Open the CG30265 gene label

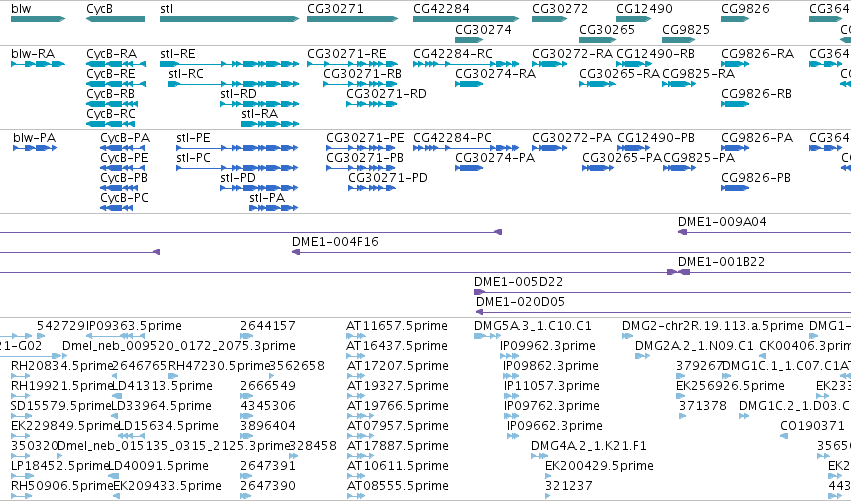(x=607, y=29)
